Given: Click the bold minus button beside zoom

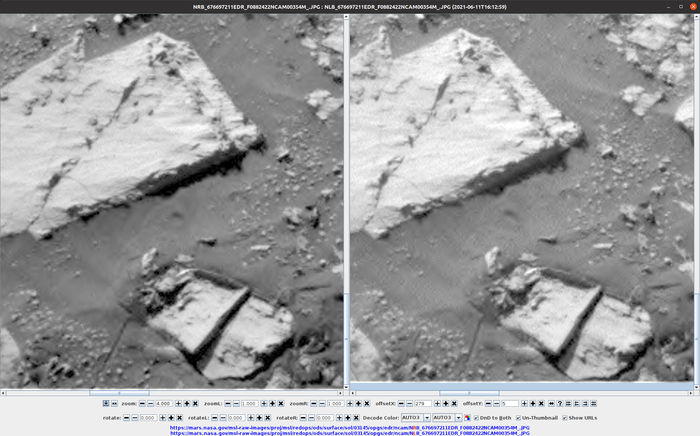Looking at the screenshot, I should pyautogui.click(x=142, y=403).
